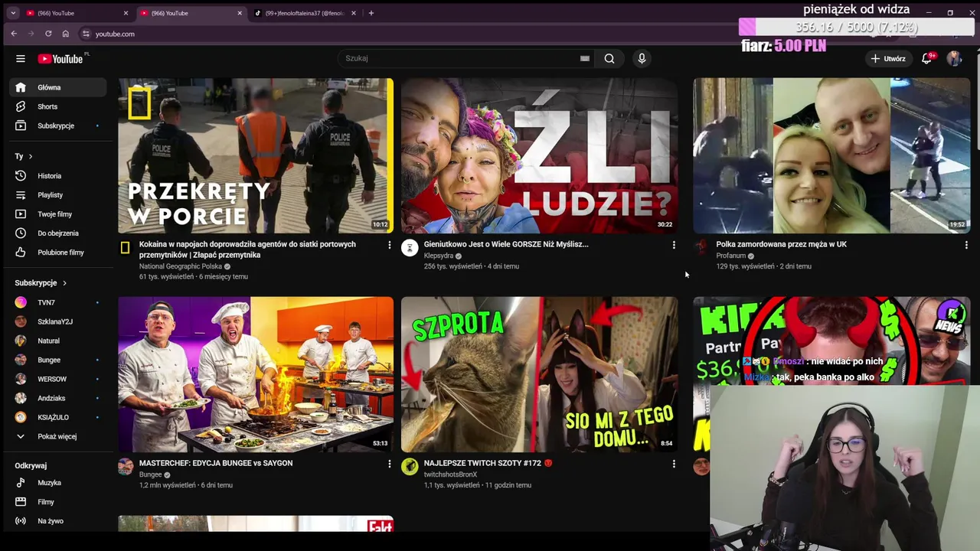
Task: Click the browser home icon
Action: [x=65, y=34]
